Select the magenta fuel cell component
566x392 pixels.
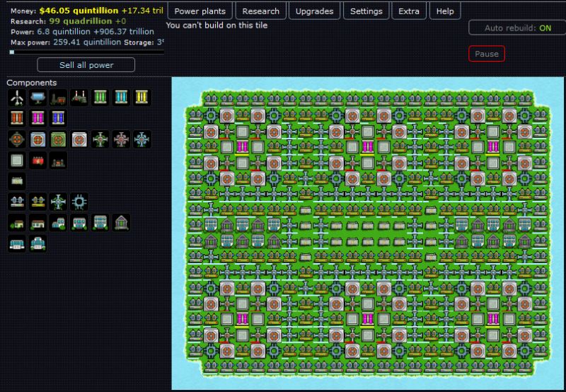tap(37, 118)
